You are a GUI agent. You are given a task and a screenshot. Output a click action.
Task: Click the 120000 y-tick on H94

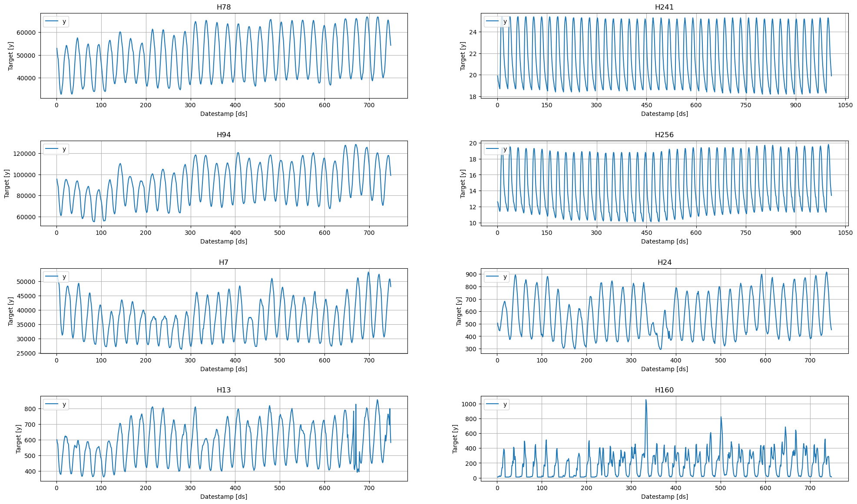tap(25, 154)
